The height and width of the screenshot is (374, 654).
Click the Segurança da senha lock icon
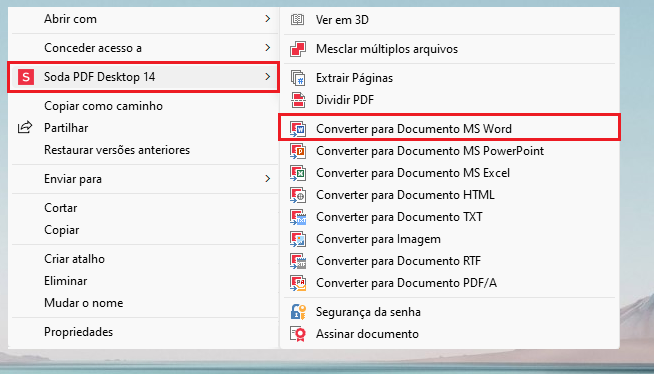tap(298, 312)
